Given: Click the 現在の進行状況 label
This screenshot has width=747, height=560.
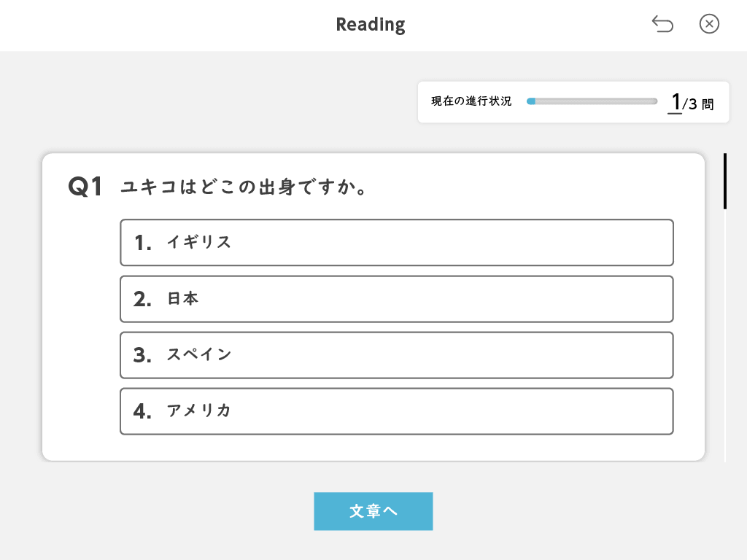Looking at the screenshot, I should click(471, 101).
